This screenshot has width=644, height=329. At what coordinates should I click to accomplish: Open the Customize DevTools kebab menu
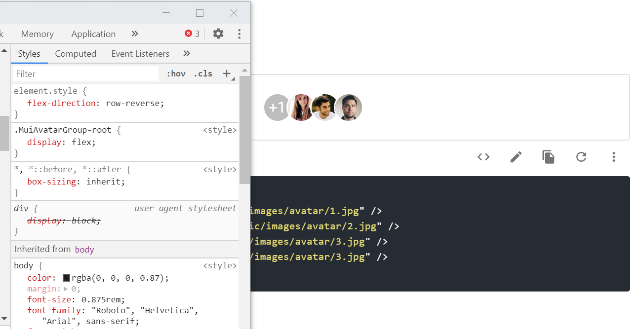pyautogui.click(x=240, y=34)
